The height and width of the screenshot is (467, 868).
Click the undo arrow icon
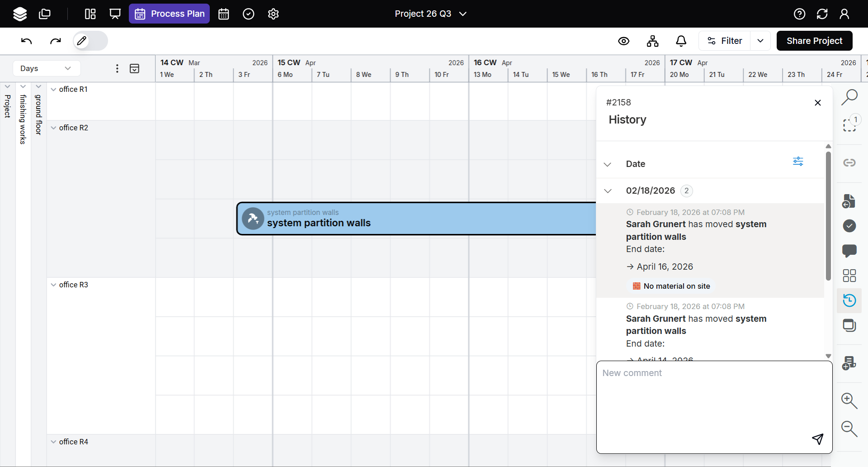pos(27,41)
